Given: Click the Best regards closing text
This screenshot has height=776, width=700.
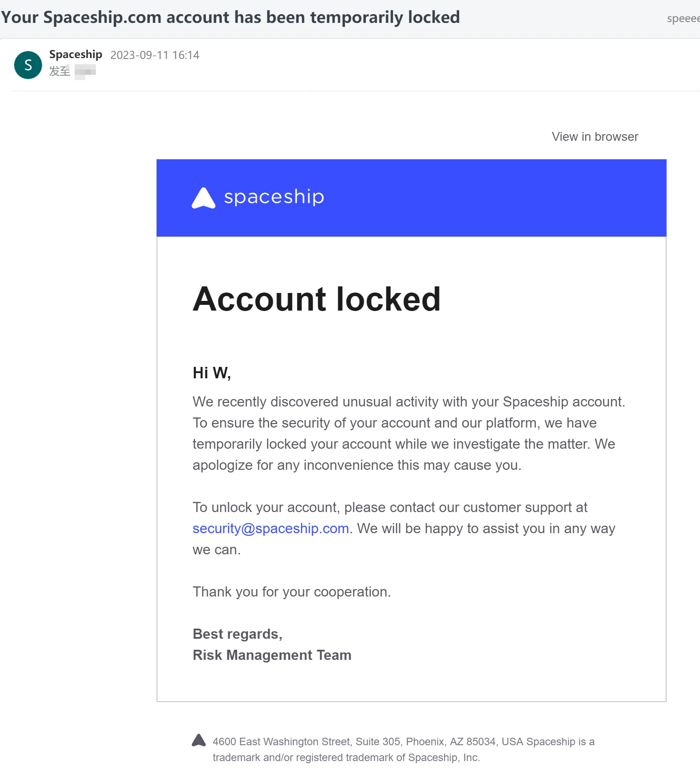Looking at the screenshot, I should (237, 634).
